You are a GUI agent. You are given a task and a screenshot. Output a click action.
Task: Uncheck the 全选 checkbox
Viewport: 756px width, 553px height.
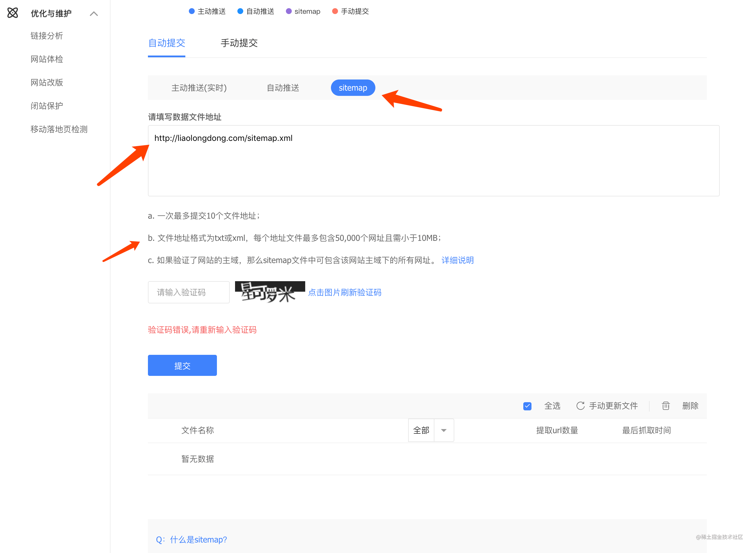tap(527, 406)
